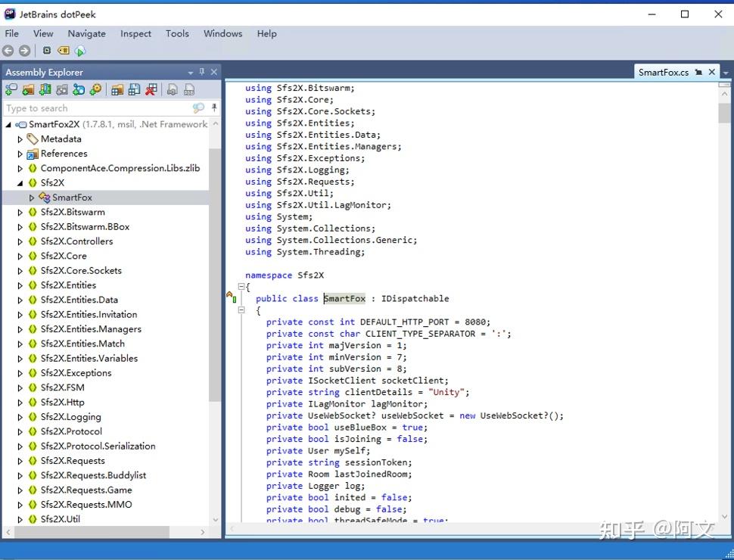Open the File menu

coord(11,33)
